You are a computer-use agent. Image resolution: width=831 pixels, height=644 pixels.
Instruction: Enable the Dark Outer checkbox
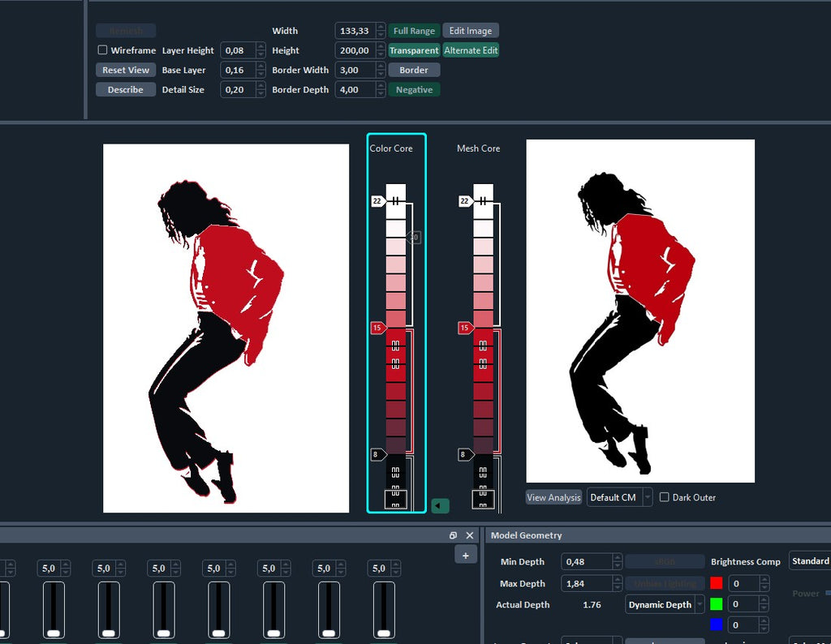pyautogui.click(x=664, y=497)
